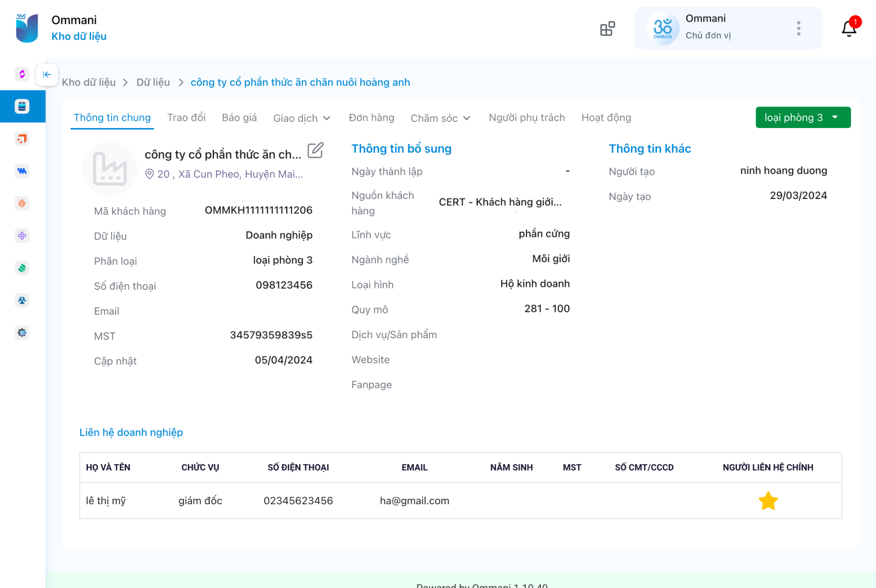Screen dimensions: 876x588
Task: Click the notification bell icon
Action: tap(849, 29)
